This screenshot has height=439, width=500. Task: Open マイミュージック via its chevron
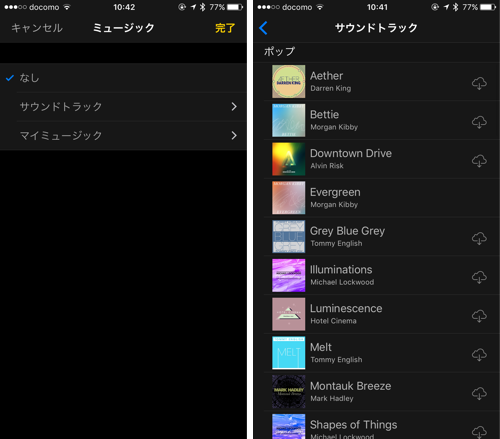pyautogui.click(x=234, y=135)
